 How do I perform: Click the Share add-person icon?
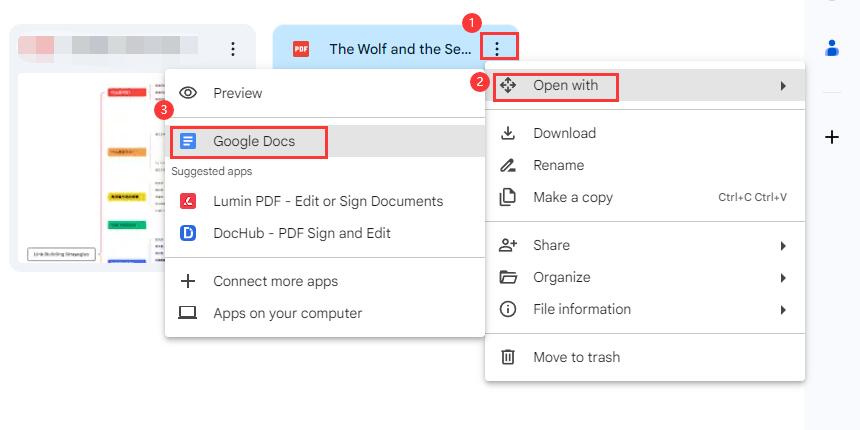(x=508, y=245)
